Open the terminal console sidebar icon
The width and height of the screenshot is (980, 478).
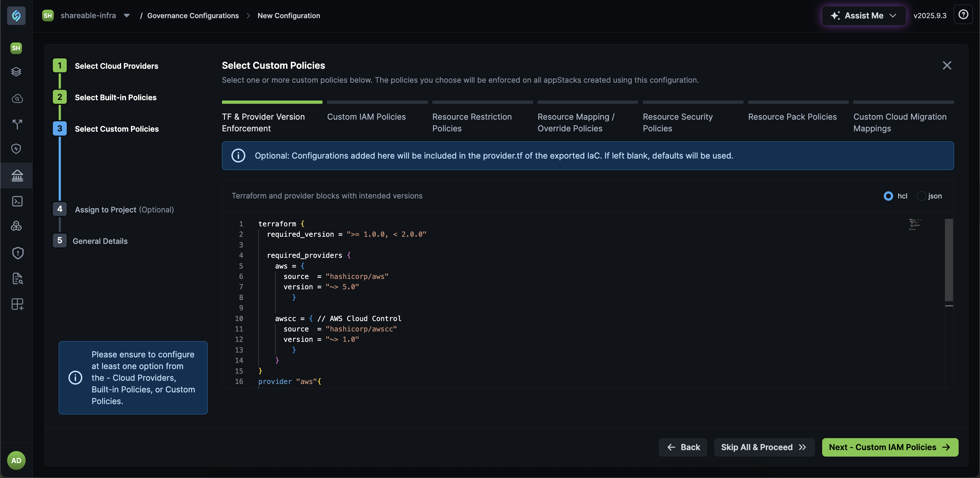pos(17,201)
